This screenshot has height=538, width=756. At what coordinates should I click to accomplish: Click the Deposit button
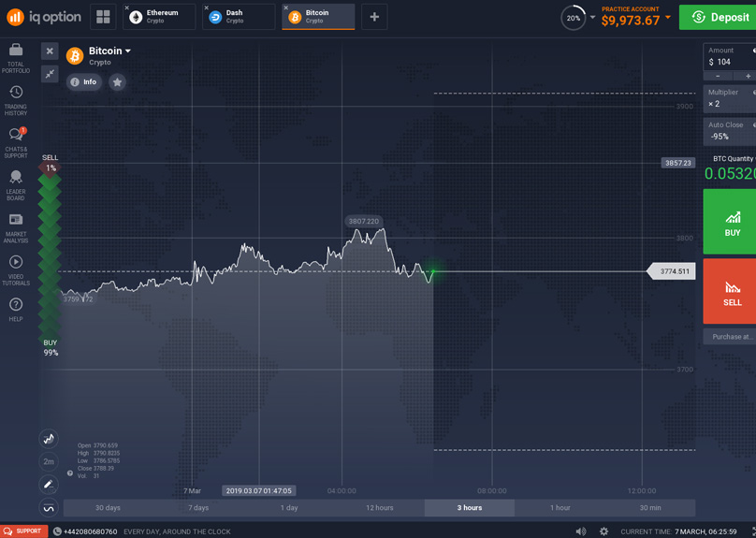click(x=718, y=18)
